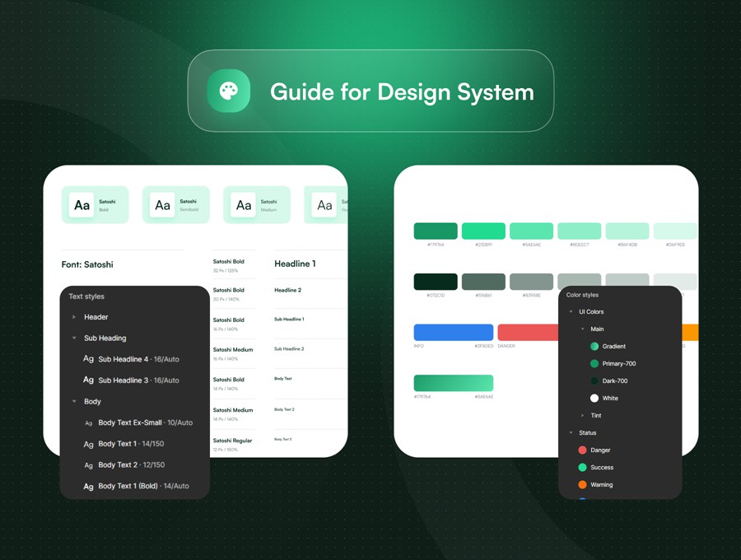741x560 pixels.
Task: Click the red Danger status circle icon
Action: pyautogui.click(x=582, y=450)
